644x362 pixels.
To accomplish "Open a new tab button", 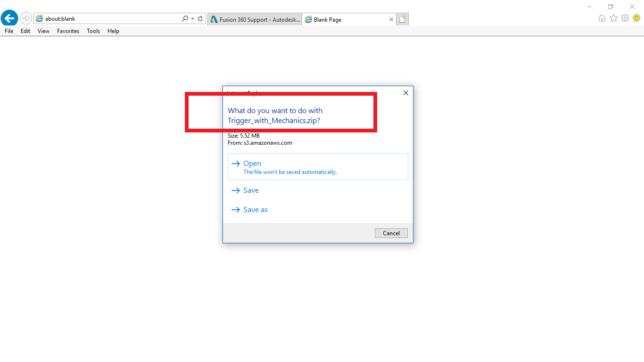I will tap(402, 19).
